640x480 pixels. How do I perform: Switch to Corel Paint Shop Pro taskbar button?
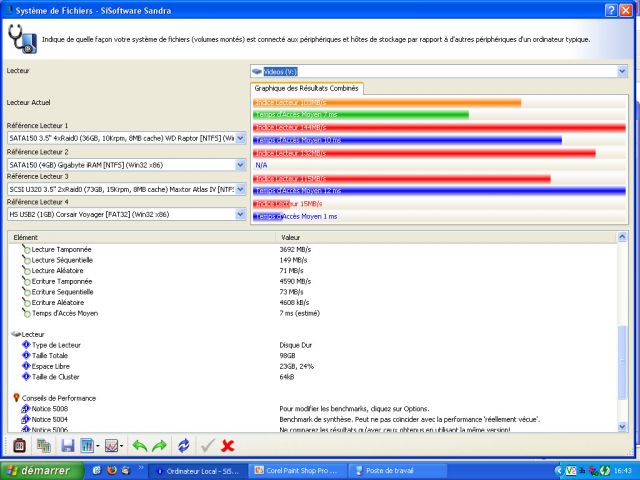tap(297, 471)
